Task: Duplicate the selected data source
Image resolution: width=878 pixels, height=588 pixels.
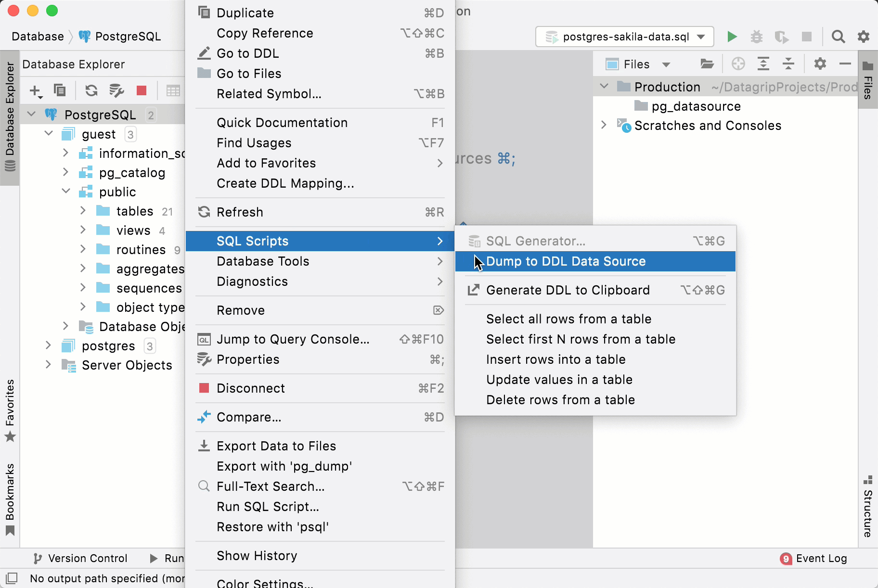Action: 60,90
